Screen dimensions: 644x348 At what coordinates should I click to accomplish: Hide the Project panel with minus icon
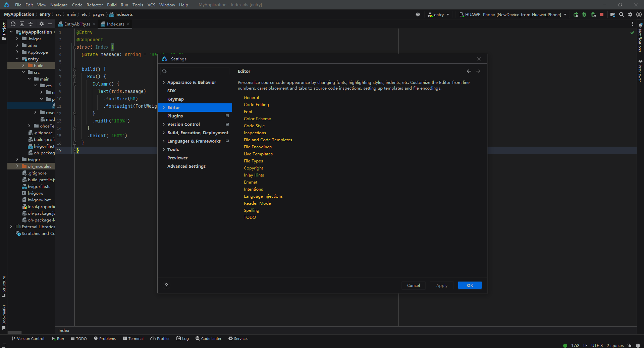point(50,24)
